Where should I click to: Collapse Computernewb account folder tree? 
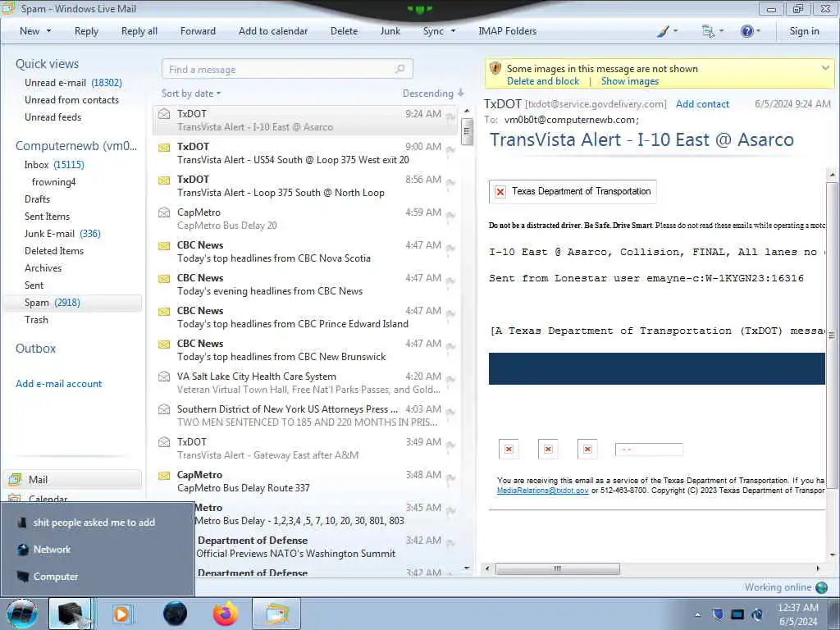tap(76, 146)
